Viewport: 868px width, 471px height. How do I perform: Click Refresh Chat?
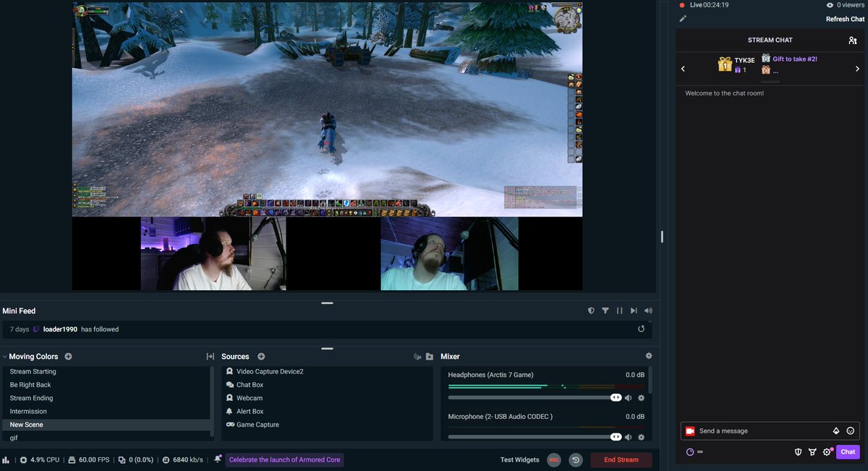845,19
